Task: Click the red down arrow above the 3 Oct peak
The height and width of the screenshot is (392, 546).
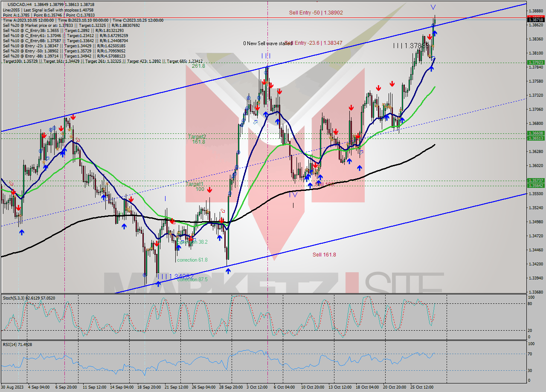Action: 265,82
